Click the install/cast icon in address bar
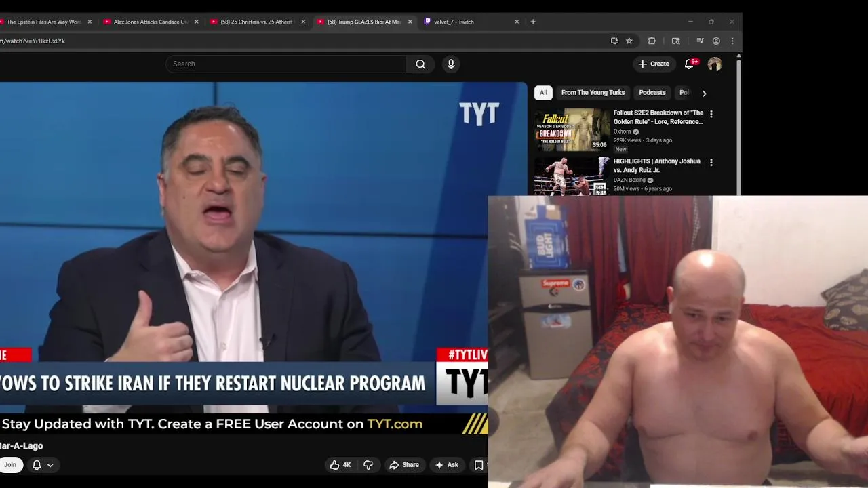This screenshot has height=488, width=868. point(614,41)
